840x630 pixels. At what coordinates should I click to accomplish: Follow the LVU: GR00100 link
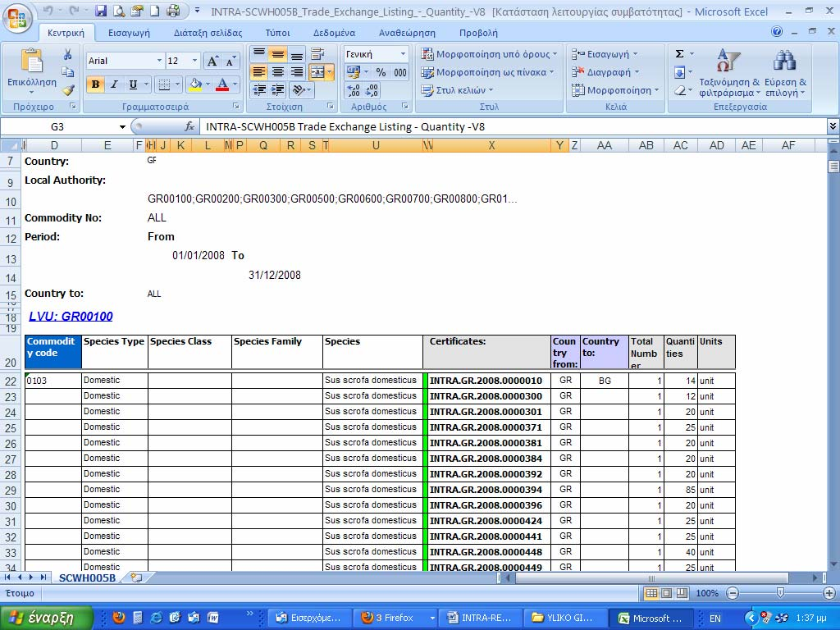[x=71, y=316]
